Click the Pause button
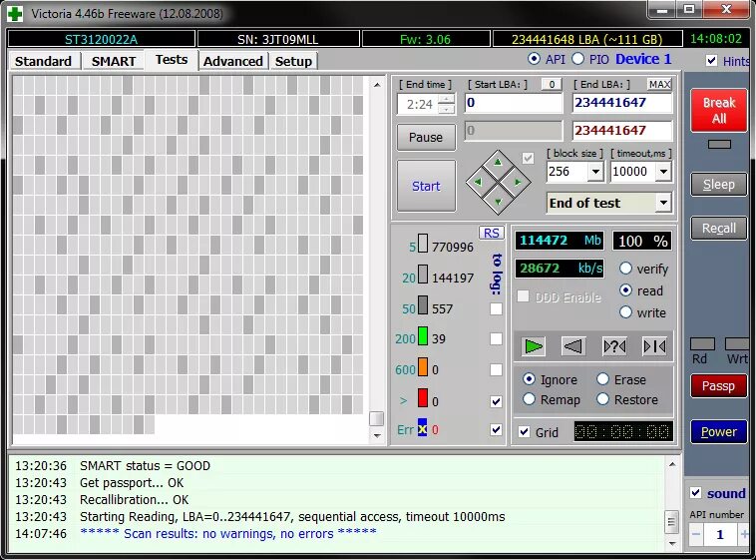 [x=425, y=138]
